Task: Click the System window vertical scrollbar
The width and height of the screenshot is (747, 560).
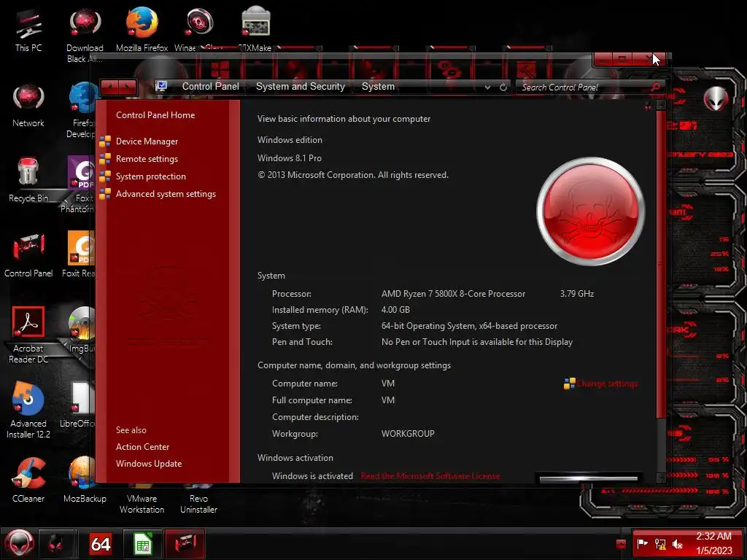Action: (660, 264)
